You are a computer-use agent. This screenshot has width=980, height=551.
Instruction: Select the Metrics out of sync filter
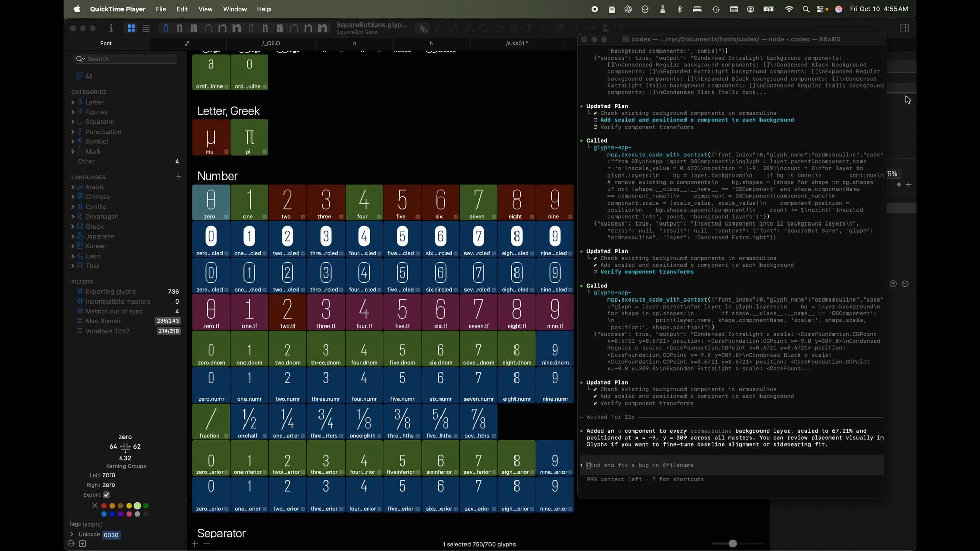click(x=114, y=311)
